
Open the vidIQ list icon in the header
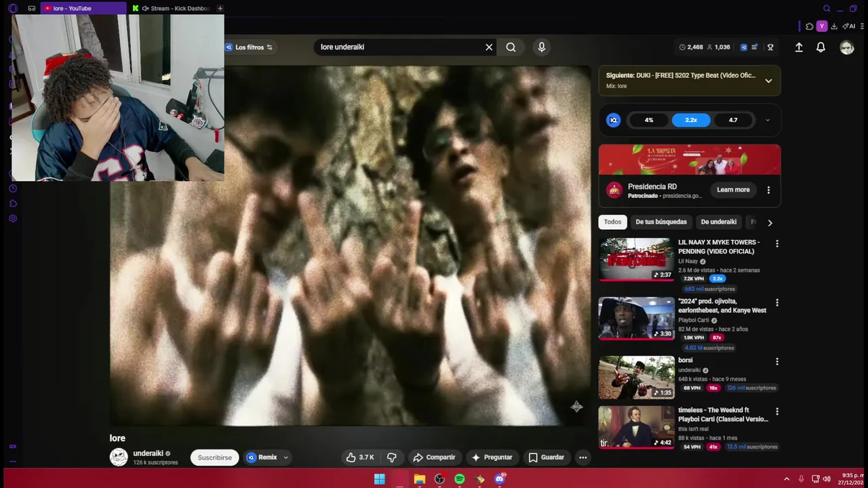click(755, 47)
